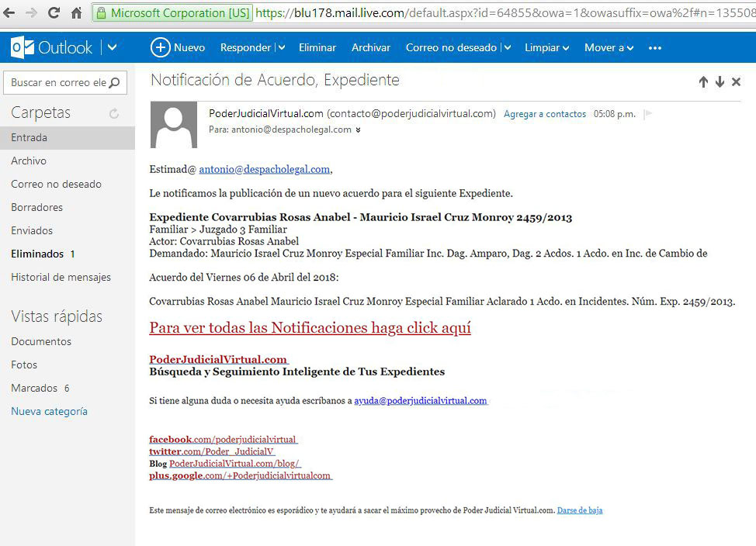Close the message with X icon
756x546 pixels.
[x=737, y=82]
